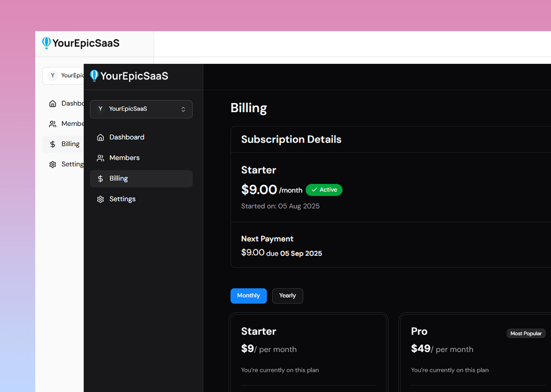Screen dimensions: 551x392
Task: Click the dollar sign icon beside Billing
Action: 101,178
